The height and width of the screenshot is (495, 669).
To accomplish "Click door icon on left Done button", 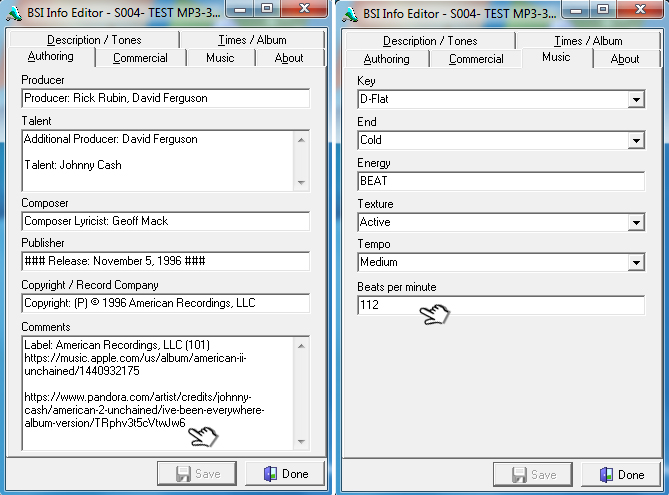I will [x=271, y=474].
